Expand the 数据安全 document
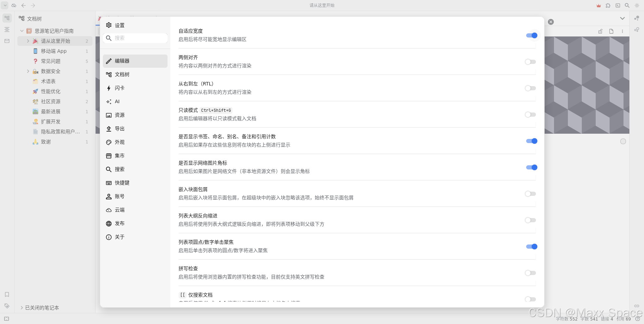 [28, 71]
